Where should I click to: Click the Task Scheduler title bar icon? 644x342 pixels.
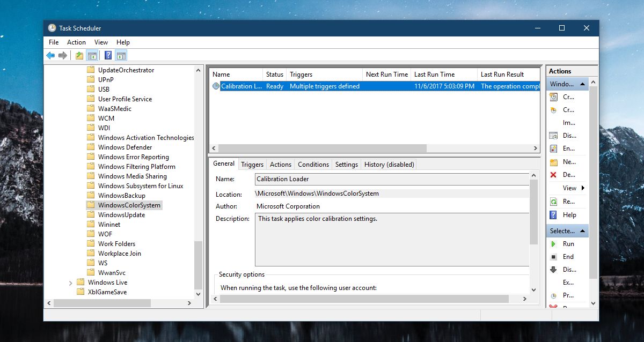click(52, 28)
